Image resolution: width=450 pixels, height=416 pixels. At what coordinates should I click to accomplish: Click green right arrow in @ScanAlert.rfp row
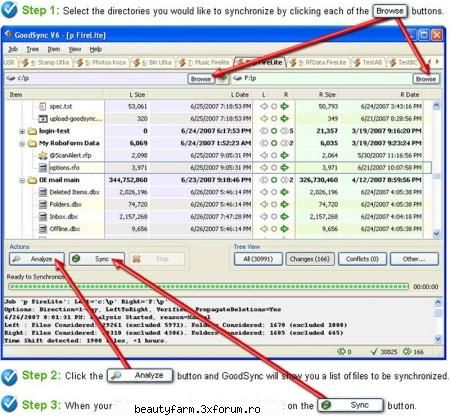(284, 155)
